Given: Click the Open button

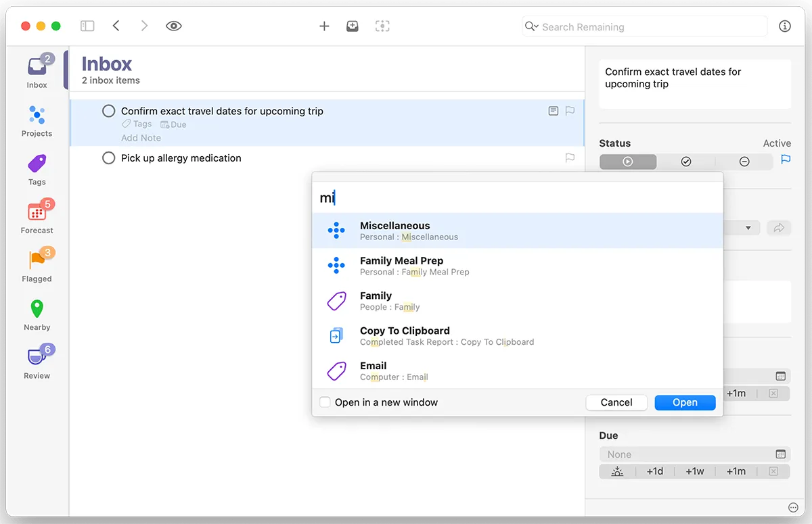Looking at the screenshot, I should [685, 402].
